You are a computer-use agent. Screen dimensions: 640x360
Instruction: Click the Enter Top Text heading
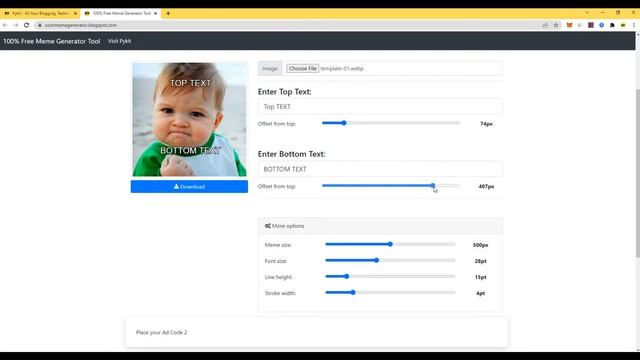284,92
